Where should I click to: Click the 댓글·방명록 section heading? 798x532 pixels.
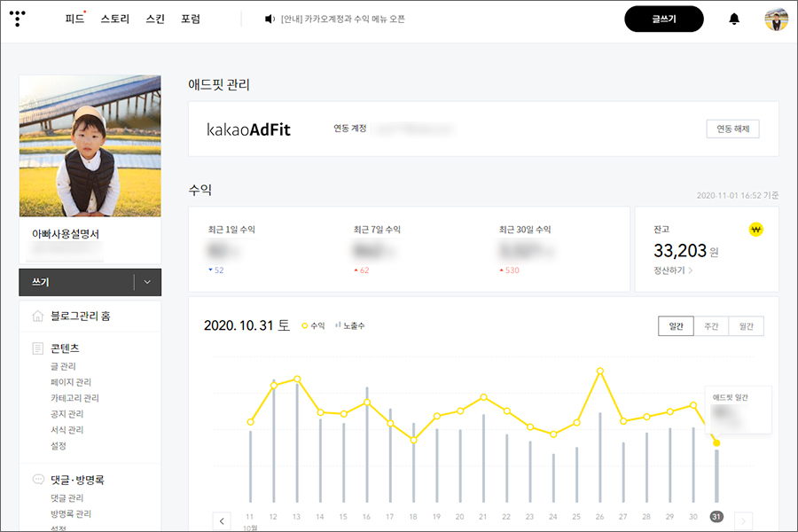tap(77, 480)
